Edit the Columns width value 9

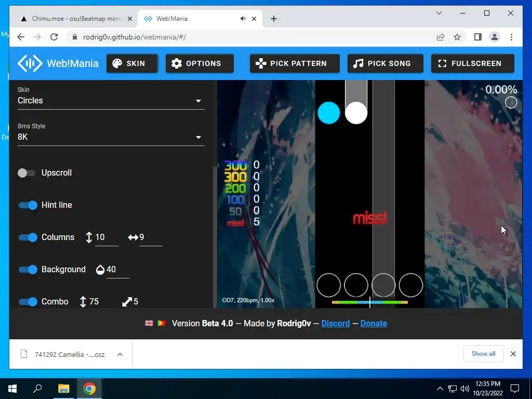point(151,237)
